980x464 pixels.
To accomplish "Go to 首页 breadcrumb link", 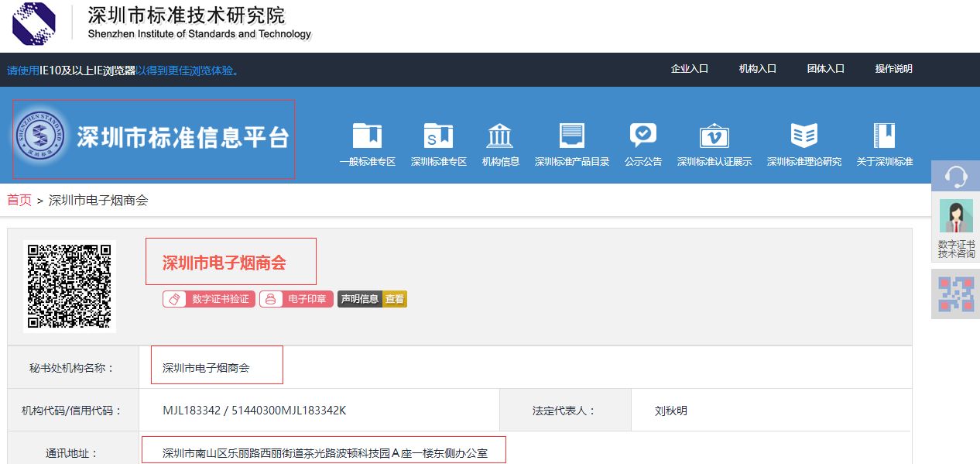I will [19, 200].
